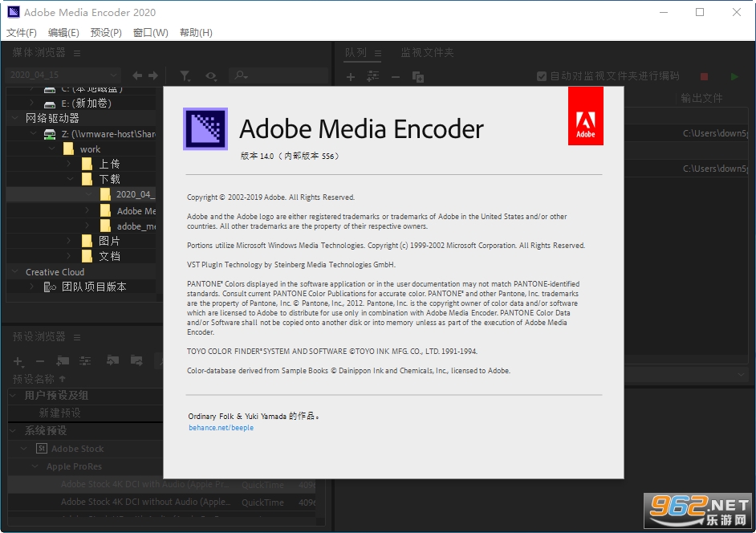Go back in media browser history
The height and width of the screenshot is (533, 756).
coord(137,75)
